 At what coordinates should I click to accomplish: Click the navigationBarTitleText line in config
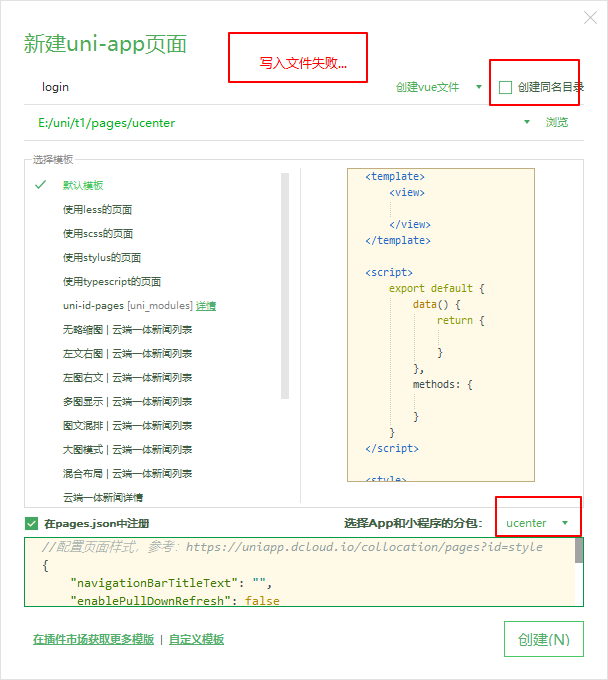172,583
